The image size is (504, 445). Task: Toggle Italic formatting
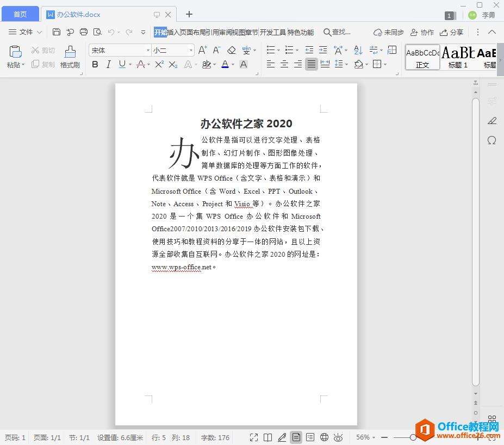point(108,64)
